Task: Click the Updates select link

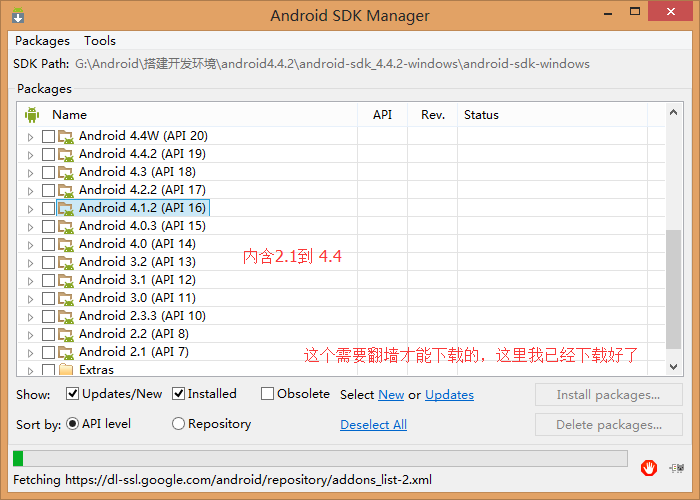Action: (449, 395)
